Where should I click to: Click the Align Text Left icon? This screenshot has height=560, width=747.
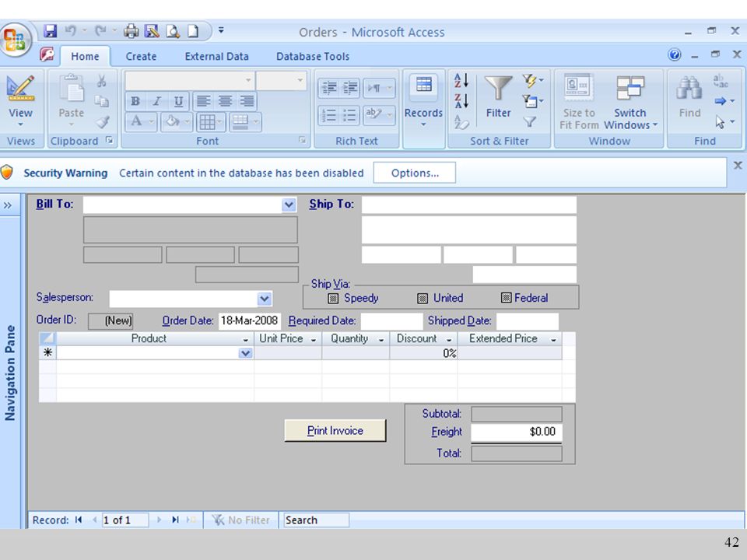[203, 101]
